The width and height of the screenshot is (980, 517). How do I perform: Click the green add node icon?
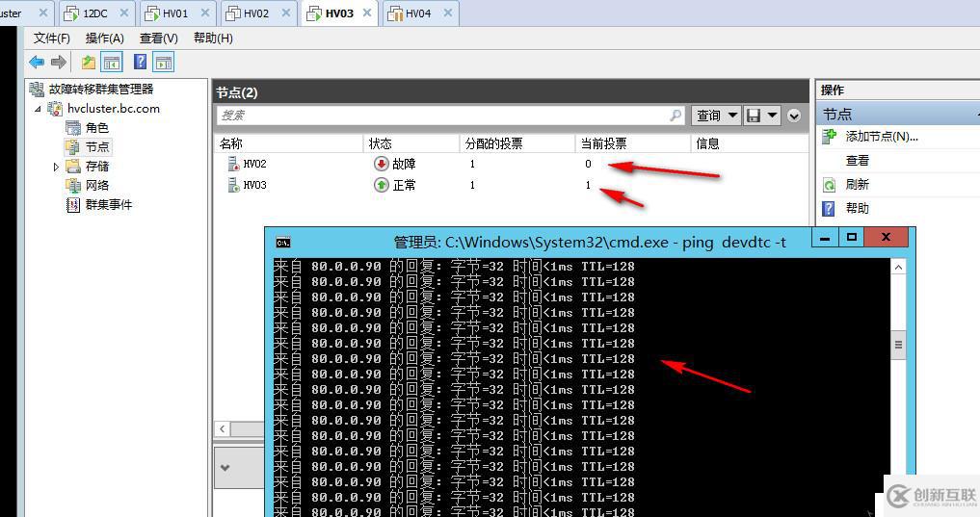pyautogui.click(x=829, y=136)
